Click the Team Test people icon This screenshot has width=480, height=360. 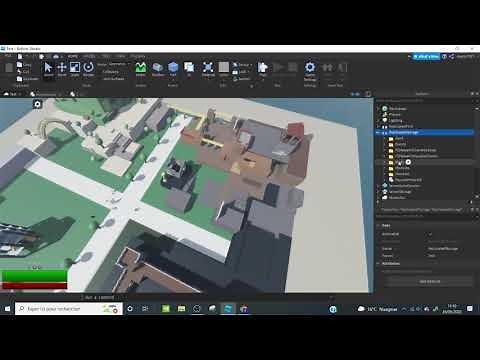[x=327, y=69]
